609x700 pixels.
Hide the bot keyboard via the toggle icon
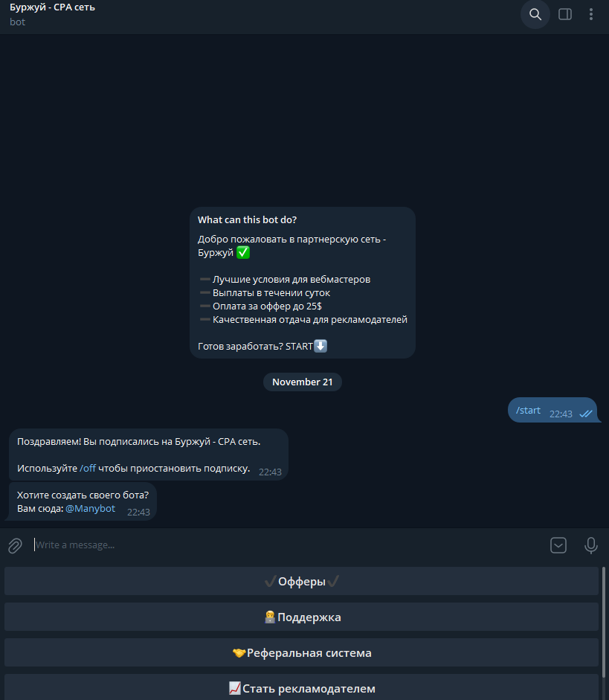(x=558, y=545)
